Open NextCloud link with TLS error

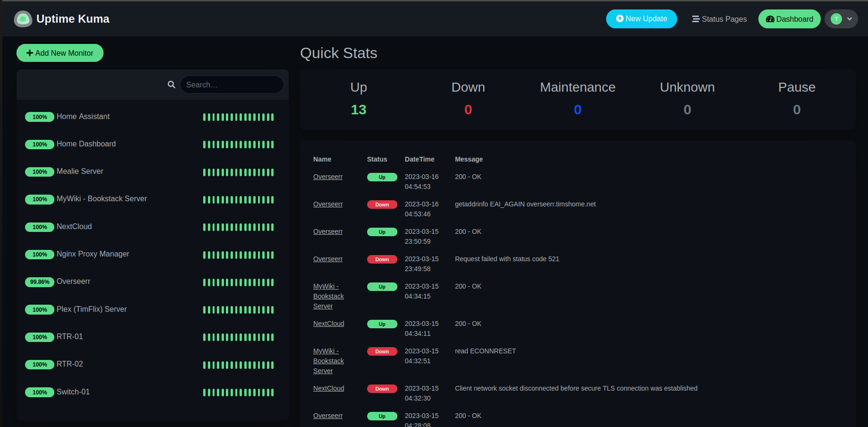click(329, 388)
